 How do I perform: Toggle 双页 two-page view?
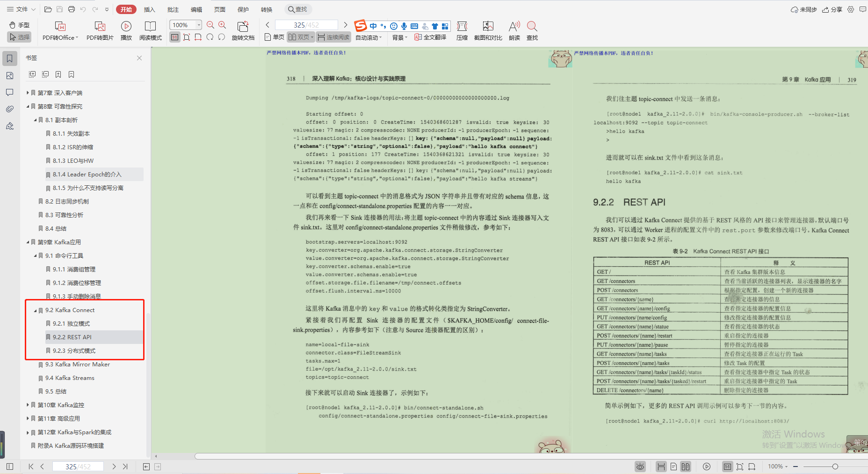pos(301,37)
